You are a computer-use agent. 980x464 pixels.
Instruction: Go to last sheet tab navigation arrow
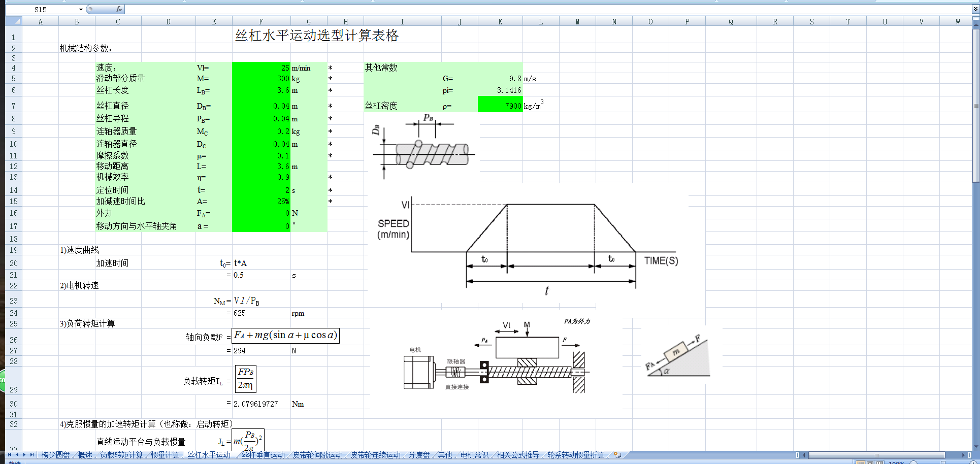point(31,455)
